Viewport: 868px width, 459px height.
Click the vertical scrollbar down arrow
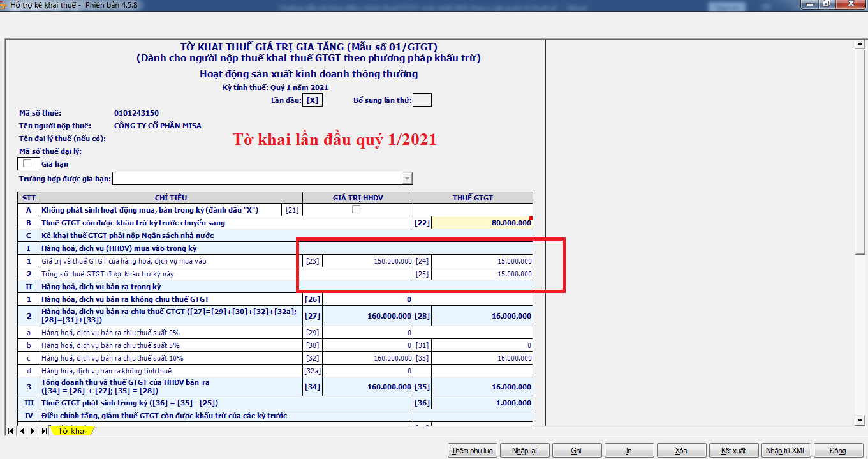point(860,419)
